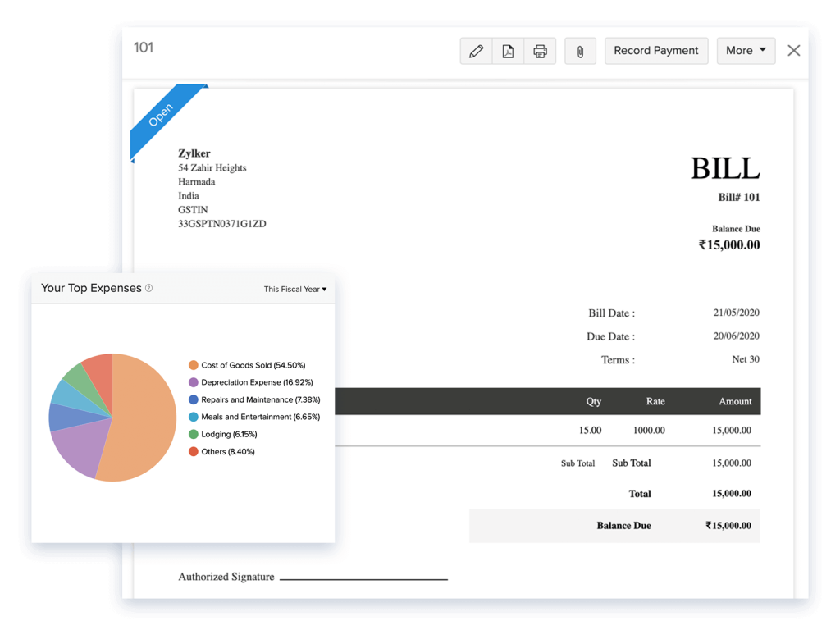Screen dimensions: 840x630
Task: Click the Open status ribbon
Action: [x=161, y=115]
